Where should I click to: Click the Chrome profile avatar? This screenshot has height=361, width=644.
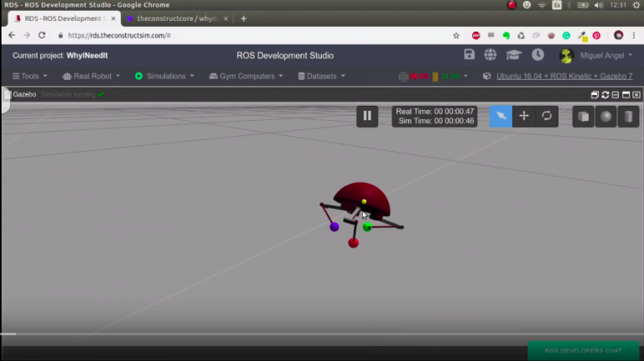[x=618, y=35]
